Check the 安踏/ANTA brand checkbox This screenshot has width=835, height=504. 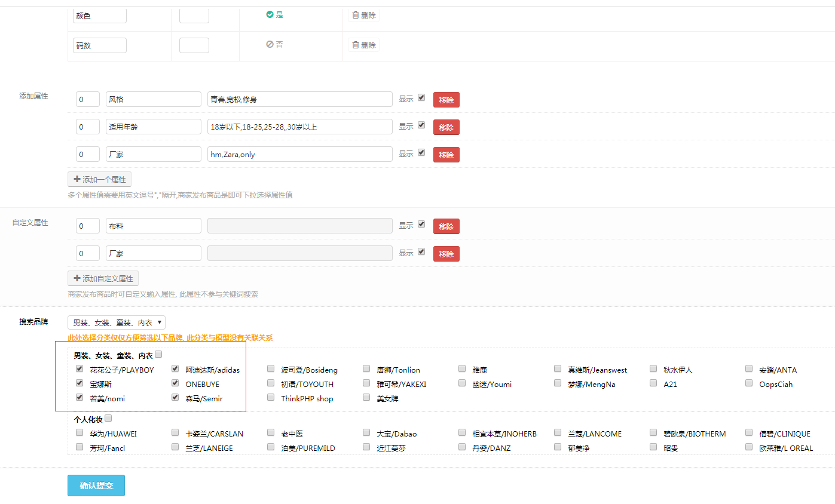click(749, 369)
